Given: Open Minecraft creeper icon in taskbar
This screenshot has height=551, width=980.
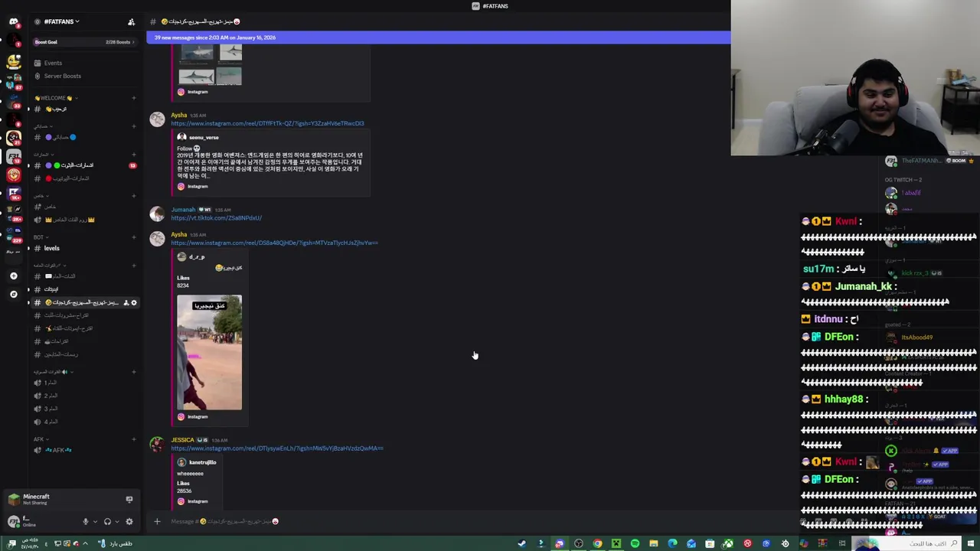Looking at the screenshot, I should point(616,543).
